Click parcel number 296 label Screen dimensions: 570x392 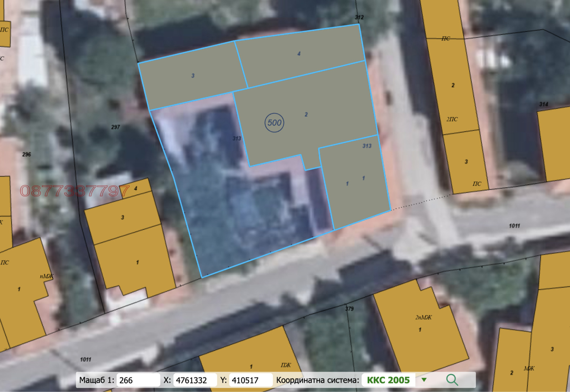27,154
